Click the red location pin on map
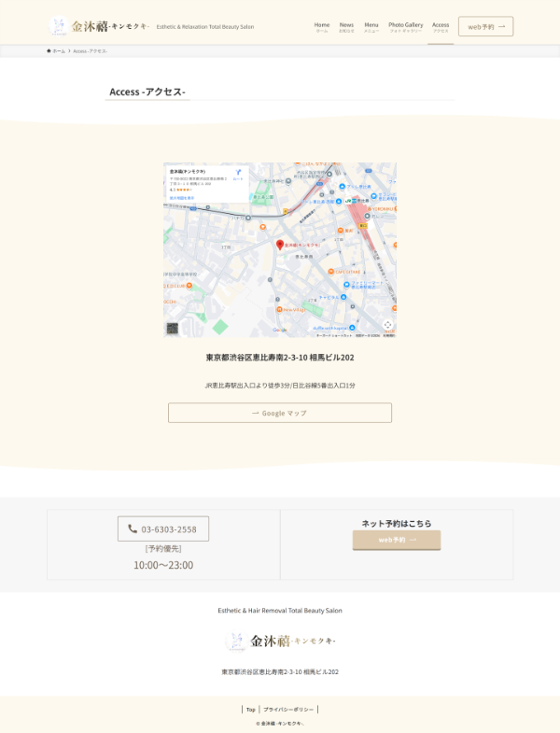The image size is (560, 733). pyautogui.click(x=279, y=244)
